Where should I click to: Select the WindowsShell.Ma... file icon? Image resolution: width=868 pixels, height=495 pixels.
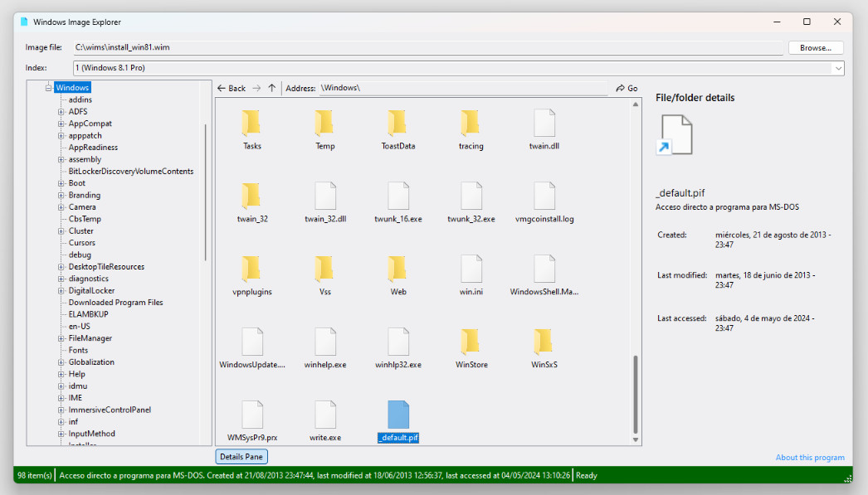coord(544,269)
